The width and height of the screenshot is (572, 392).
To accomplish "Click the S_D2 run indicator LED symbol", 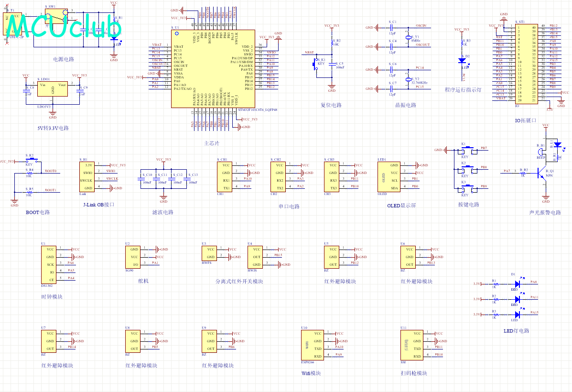I will (462, 61).
